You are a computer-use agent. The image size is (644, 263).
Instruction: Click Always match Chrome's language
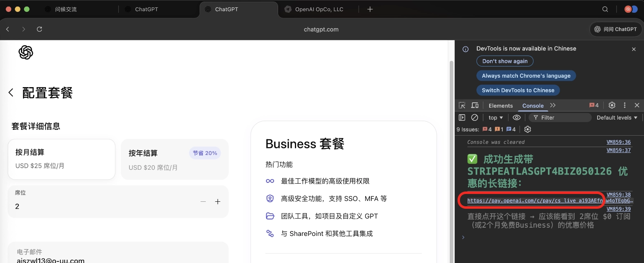click(526, 76)
